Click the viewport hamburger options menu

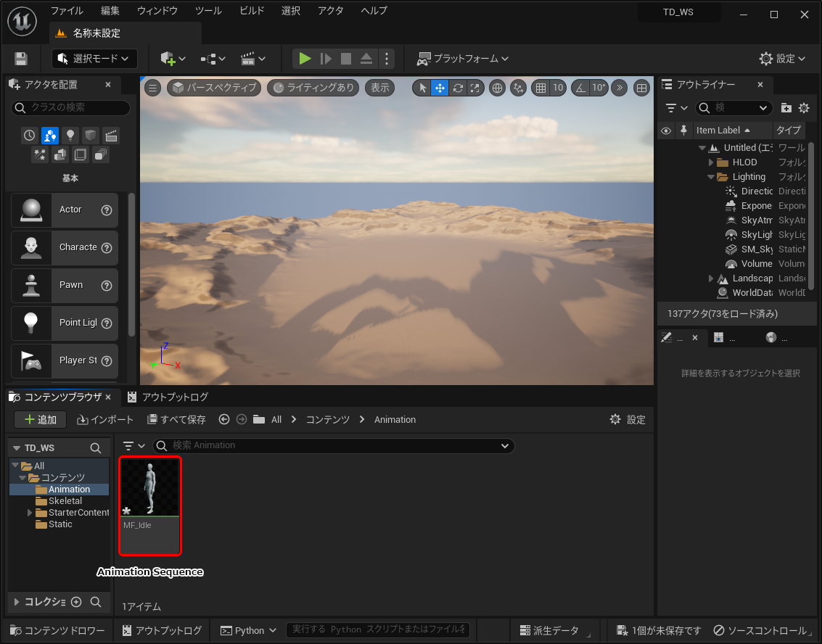coord(152,88)
